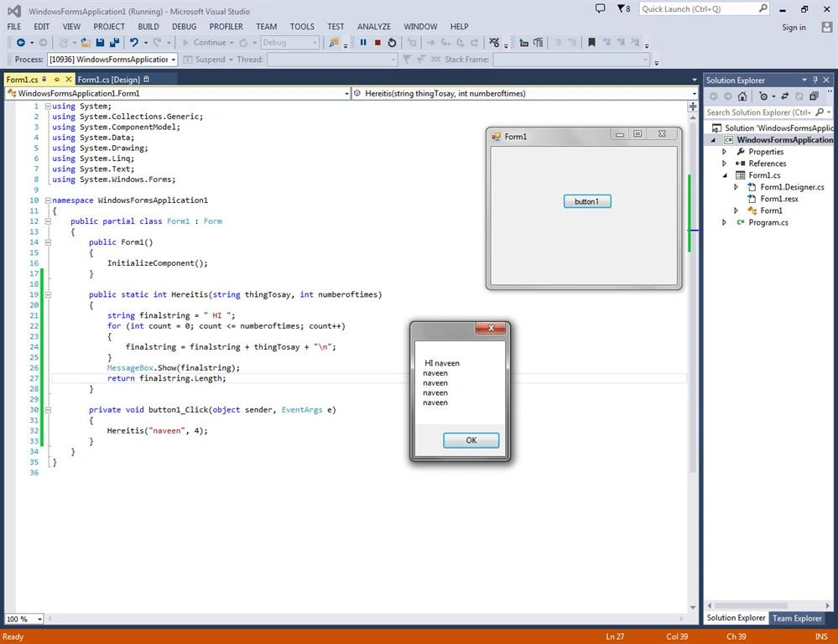Restart the debug session icon
838x644 pixels.
393,43
